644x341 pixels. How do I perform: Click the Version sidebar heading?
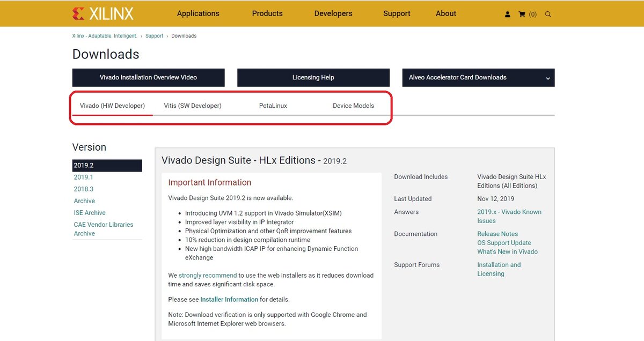[89, 147]
